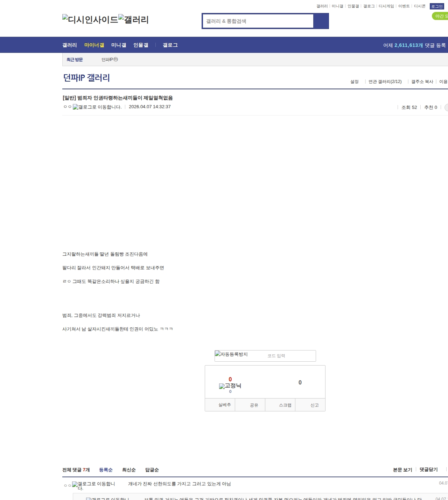Click the top 갤러리 utility link

[322, 6]
